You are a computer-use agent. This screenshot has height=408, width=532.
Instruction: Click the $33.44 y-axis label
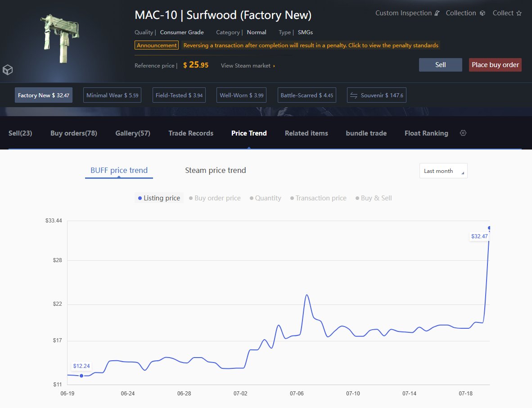pos(54,221)
